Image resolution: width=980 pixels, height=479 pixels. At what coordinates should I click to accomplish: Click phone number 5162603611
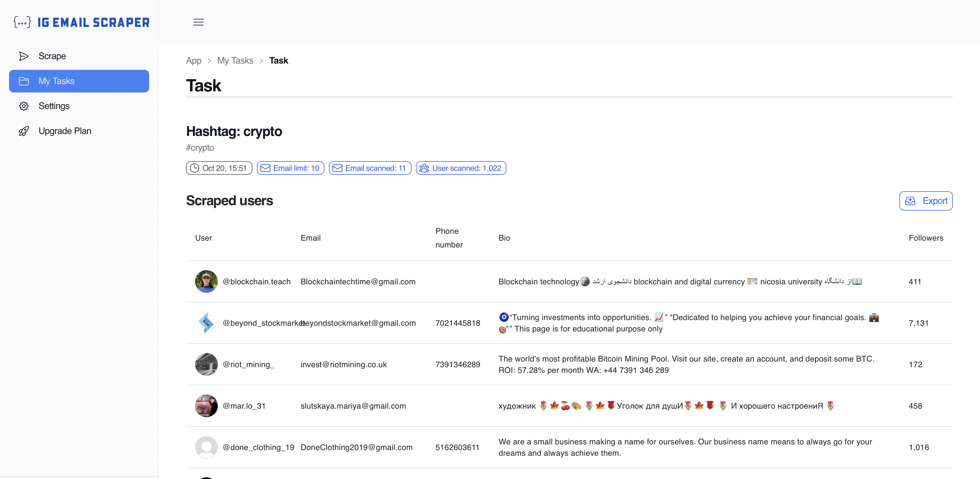click(457, 448)
